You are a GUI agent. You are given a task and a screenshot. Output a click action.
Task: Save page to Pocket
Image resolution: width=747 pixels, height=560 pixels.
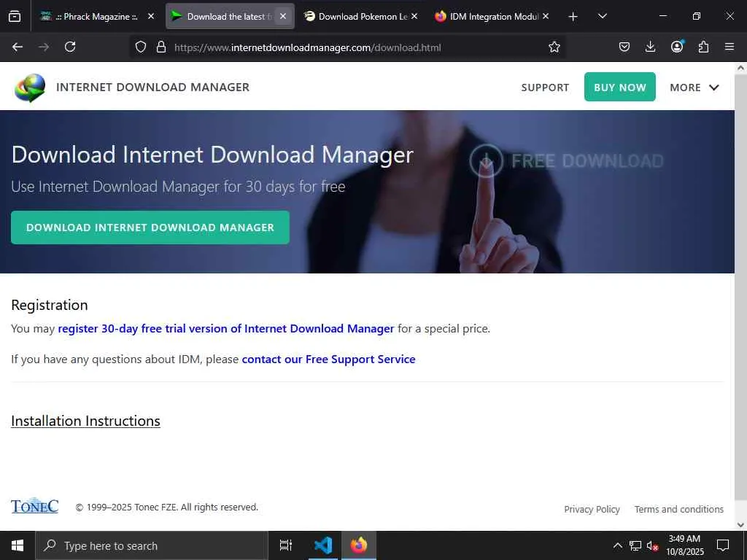(x=624, y=47)
